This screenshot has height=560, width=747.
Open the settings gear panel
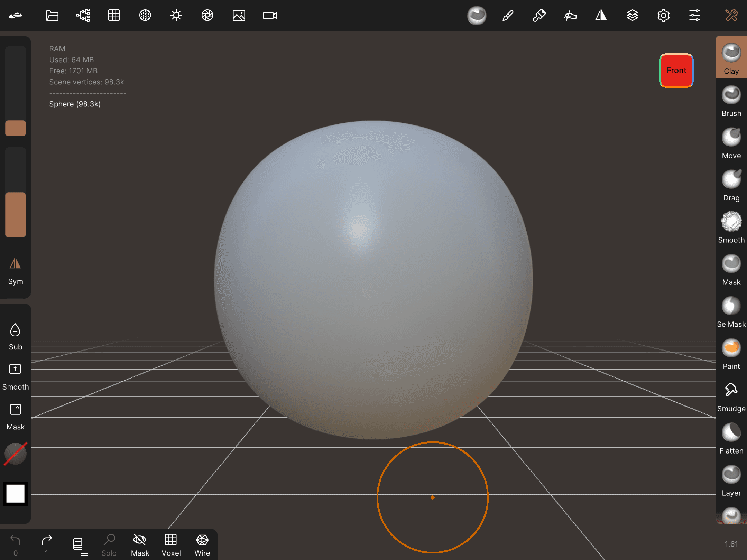pyautogui.click(x=663, y=15)
